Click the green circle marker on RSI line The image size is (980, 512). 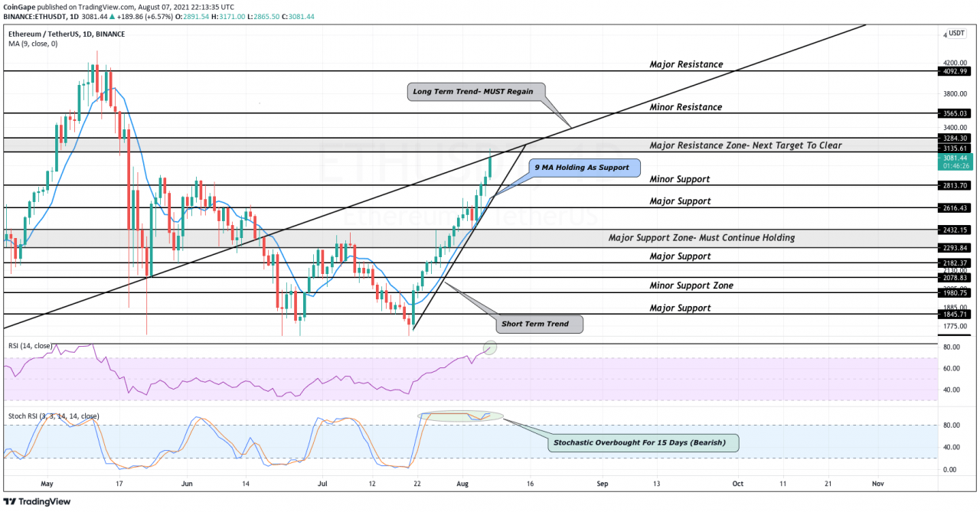pyautogui.click(x=491, y=347)
